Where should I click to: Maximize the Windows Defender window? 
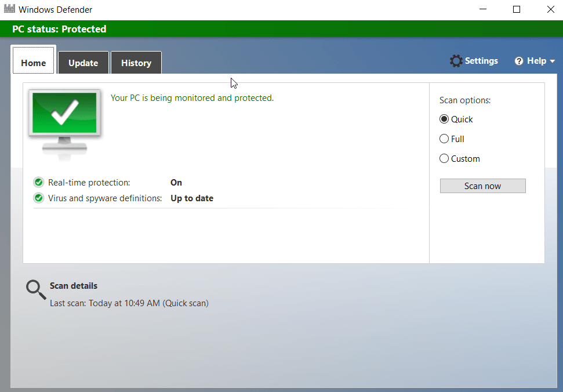point(516,9)
